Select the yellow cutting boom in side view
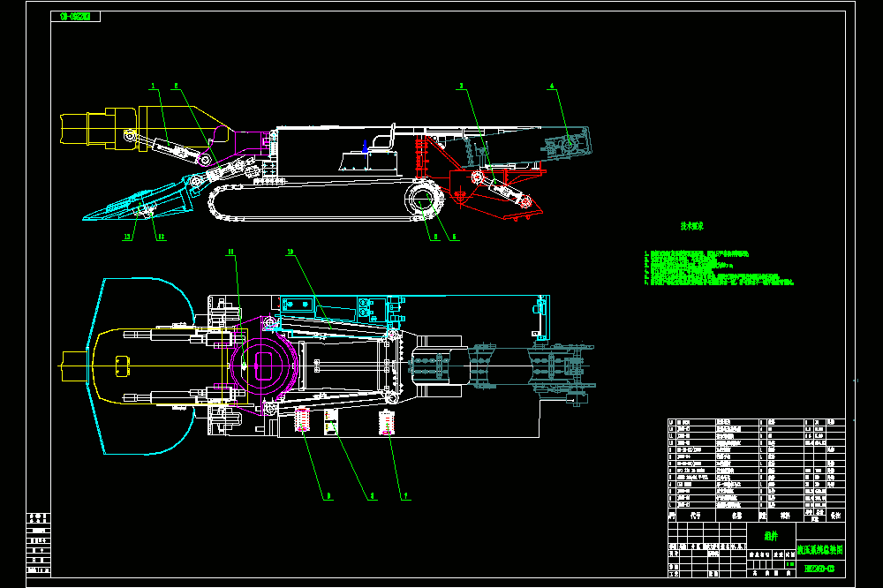883x588 pixels. 145,128
